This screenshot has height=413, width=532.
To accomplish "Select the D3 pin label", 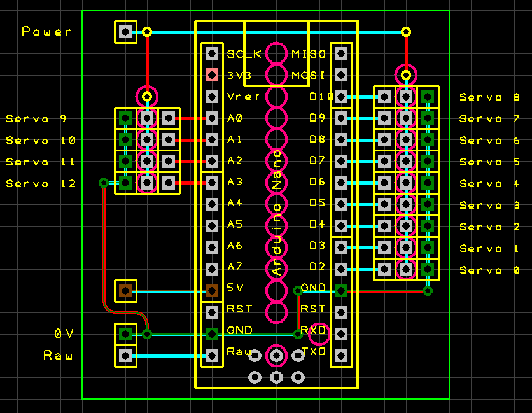I will click(x=318, y=246).
